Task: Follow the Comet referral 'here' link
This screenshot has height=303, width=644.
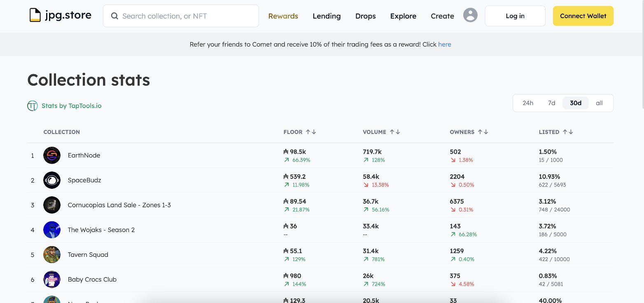Action: [x=444, y=45]
